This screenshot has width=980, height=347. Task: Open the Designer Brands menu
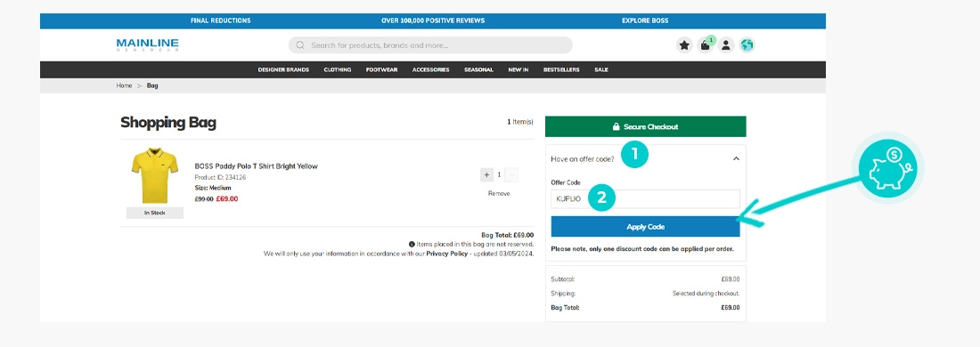click(283, 70)
